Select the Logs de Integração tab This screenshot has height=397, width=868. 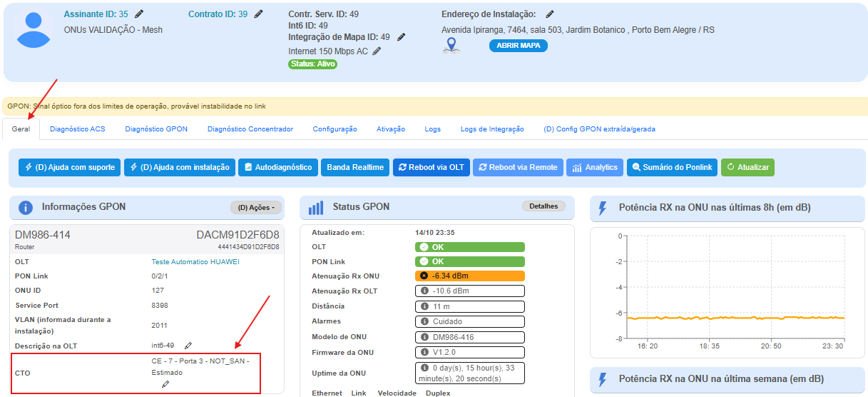tap(492, 129)
